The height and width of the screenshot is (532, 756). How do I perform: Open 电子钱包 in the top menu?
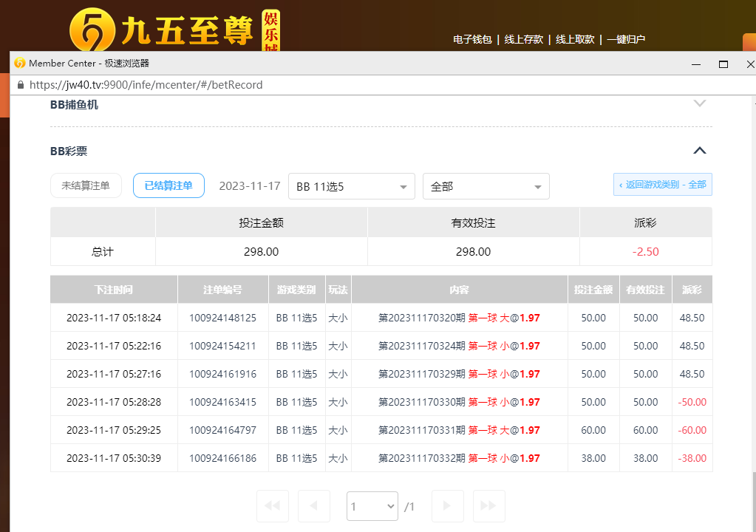(472, 39)
